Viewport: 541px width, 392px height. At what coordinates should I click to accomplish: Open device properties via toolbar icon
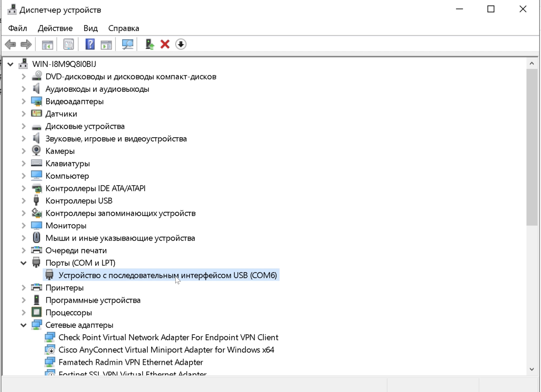coord(68,44)
